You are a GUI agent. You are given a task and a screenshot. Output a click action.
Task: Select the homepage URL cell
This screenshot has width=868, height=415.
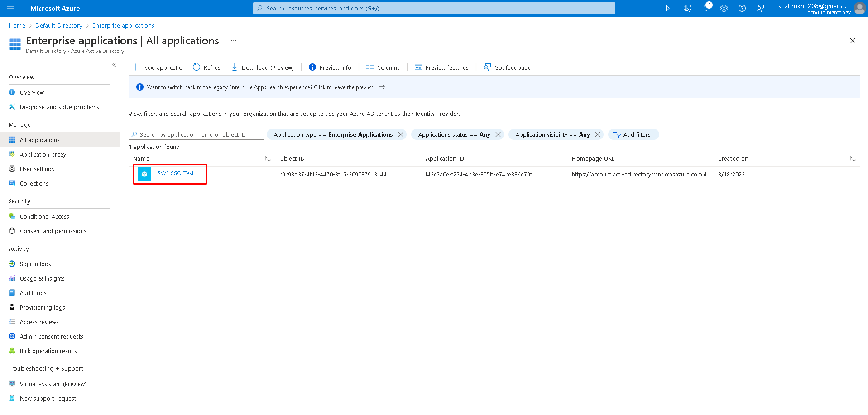pyautogui.click(x=641, y=174)
